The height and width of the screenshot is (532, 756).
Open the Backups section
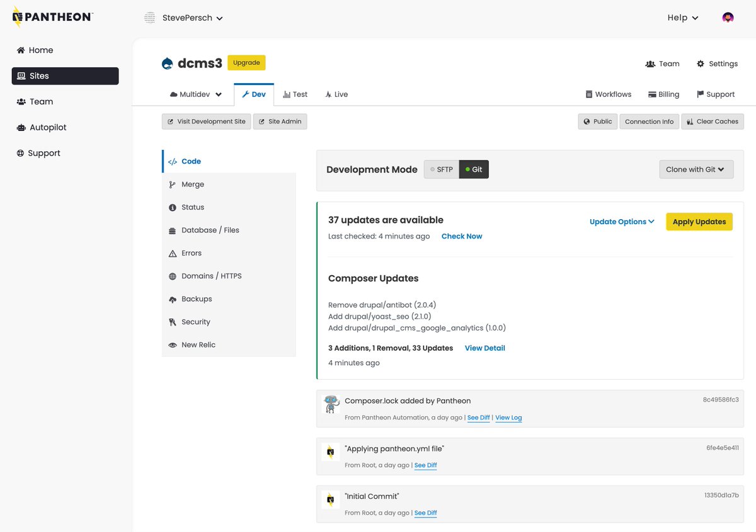229,299
